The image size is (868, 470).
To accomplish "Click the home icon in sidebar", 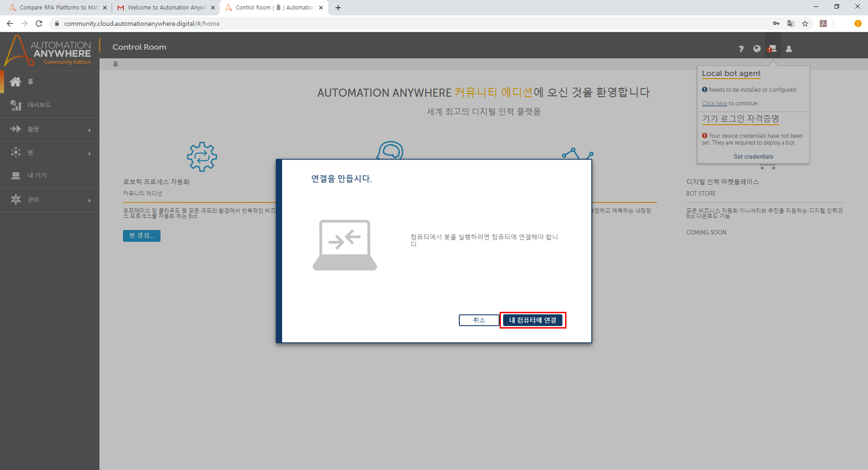I will point(15,82).
